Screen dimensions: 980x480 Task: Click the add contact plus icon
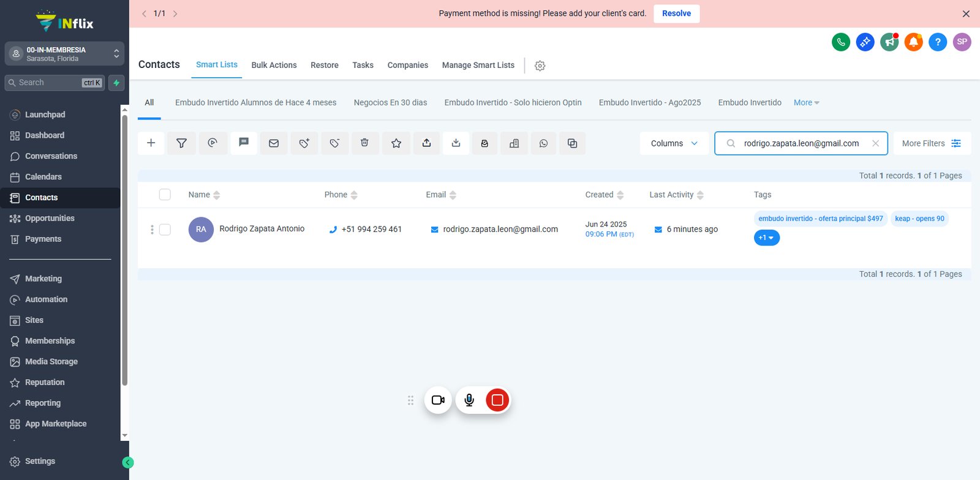pyautogui.click(x=151, y=143)
